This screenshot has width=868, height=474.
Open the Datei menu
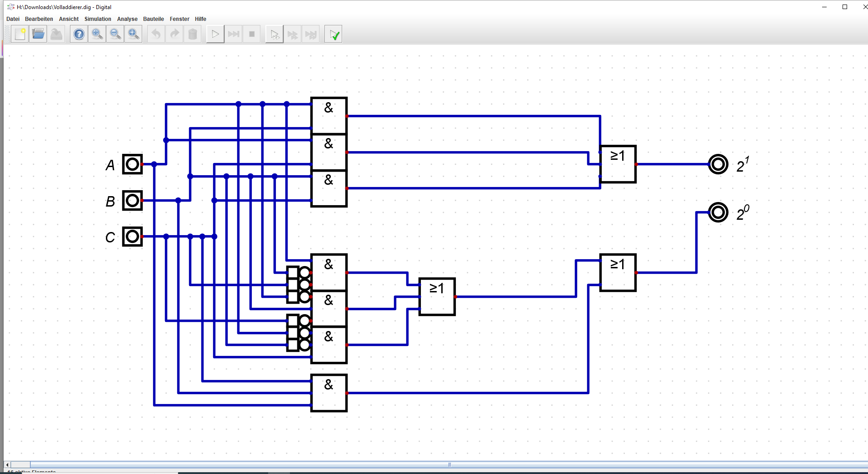pos(13,19)
